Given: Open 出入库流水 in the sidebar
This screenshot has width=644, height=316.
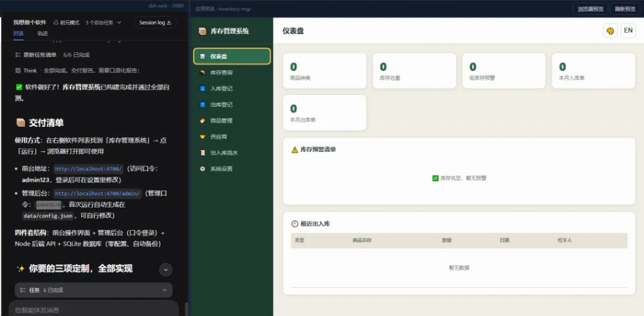Looking at the screenshot, I should pyautogui.click(x=231, y=153).
